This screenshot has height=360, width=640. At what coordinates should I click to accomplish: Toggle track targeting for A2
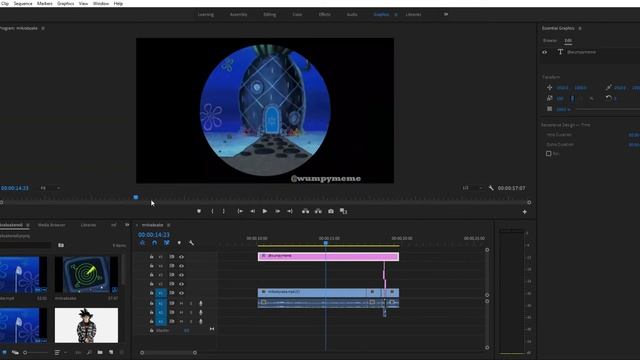point(160,312)
